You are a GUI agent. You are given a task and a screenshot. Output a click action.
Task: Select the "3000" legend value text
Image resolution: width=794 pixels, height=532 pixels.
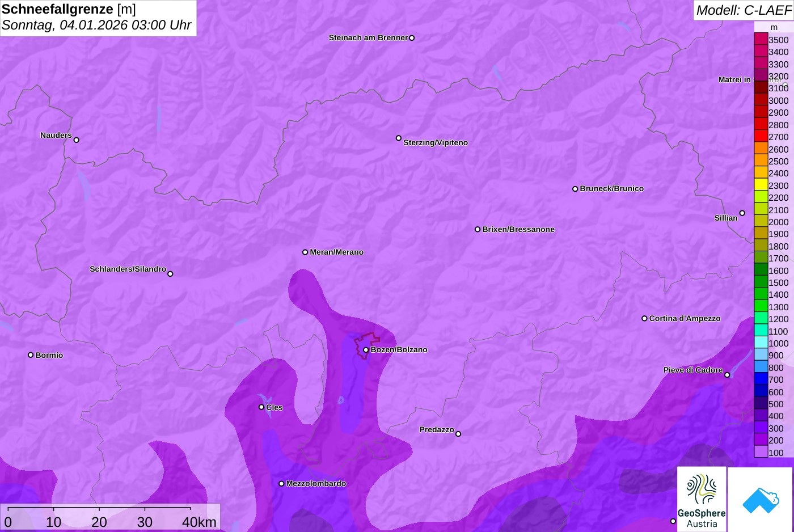click(779, 100)
